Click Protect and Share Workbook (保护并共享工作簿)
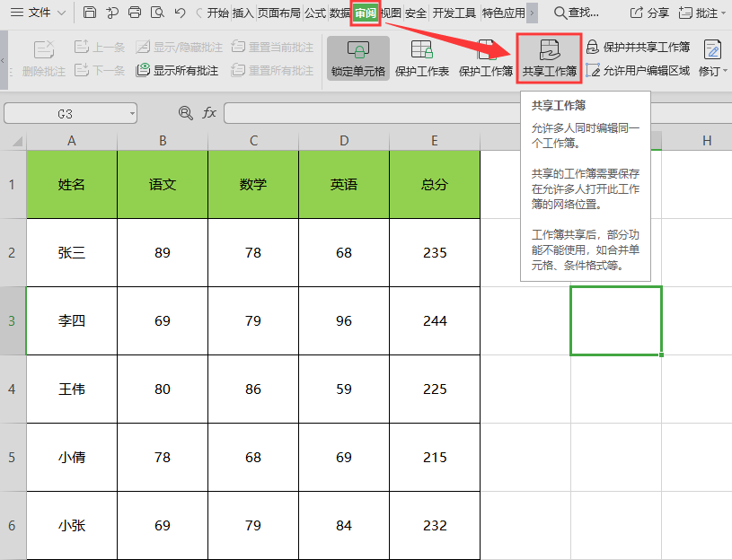This screenshot has height=560, width=732. click(638, 47)
